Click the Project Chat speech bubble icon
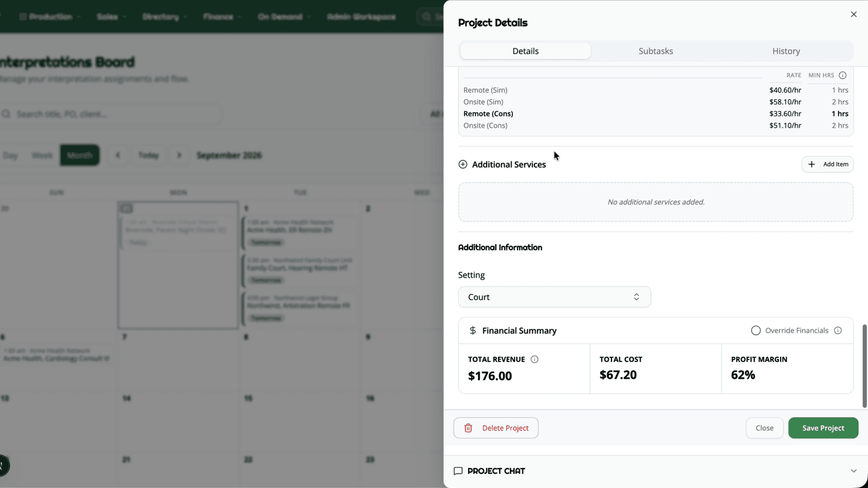This screenshot has height=488, width=868. (x=458, y=471)
